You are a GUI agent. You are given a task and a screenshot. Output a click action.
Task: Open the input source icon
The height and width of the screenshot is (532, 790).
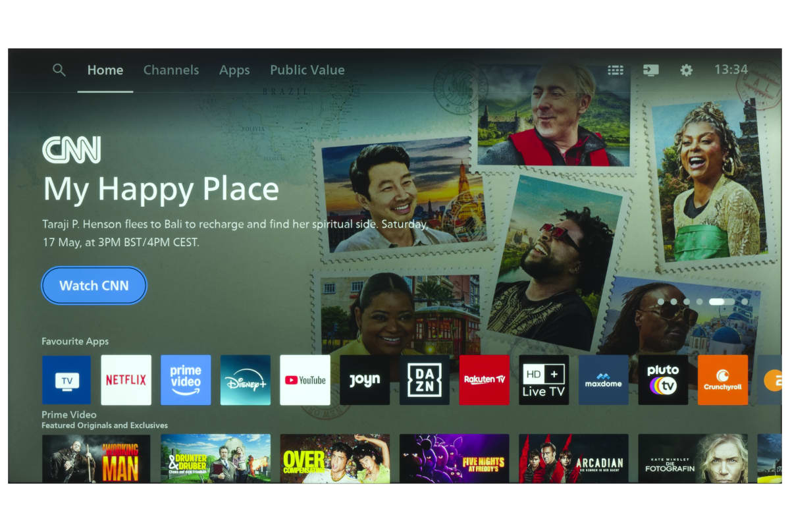651,70
